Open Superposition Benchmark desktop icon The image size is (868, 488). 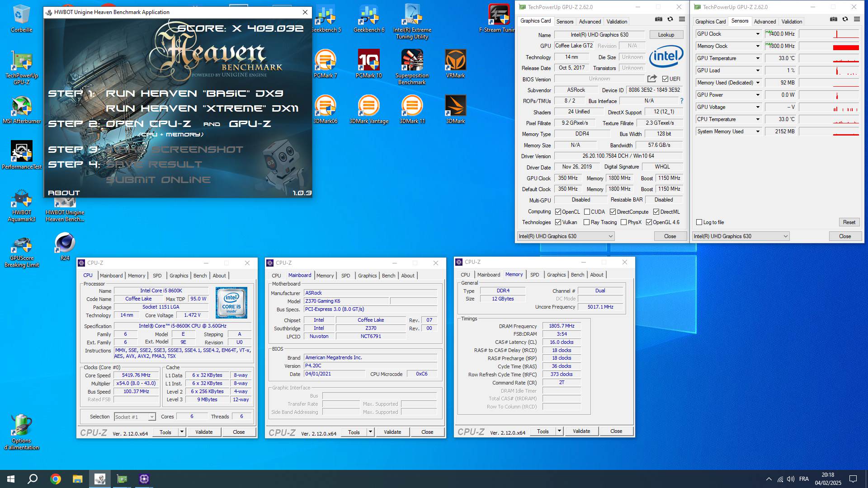(x=412, y=67)
